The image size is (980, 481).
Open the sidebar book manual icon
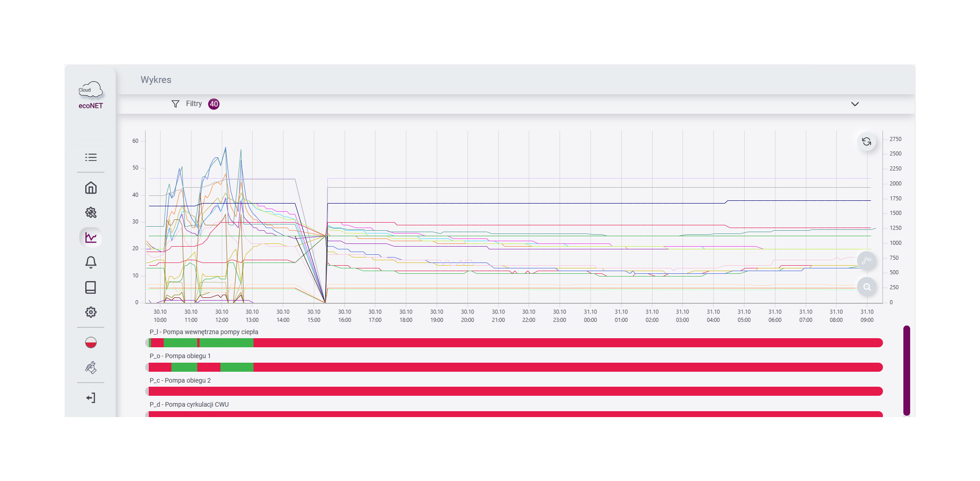91,287
